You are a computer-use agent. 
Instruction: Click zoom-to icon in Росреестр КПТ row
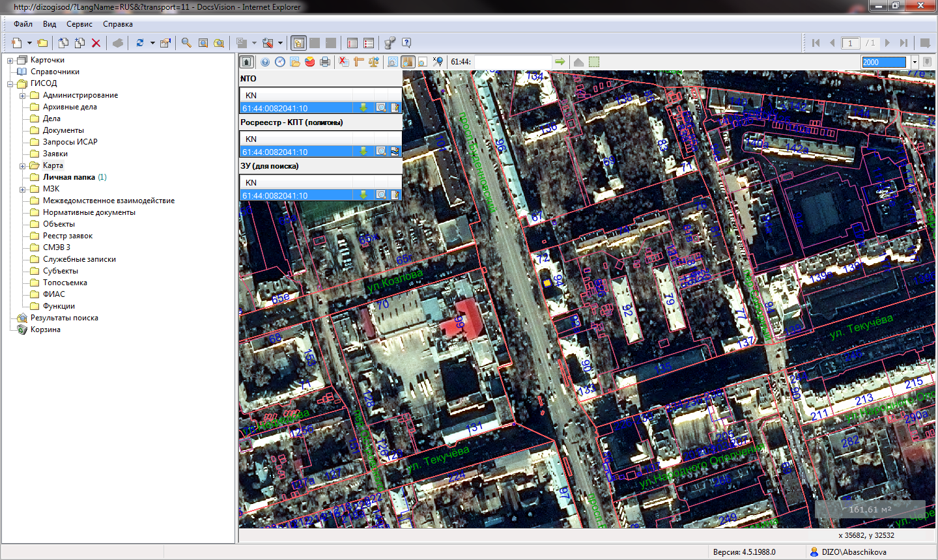(382, 152)
